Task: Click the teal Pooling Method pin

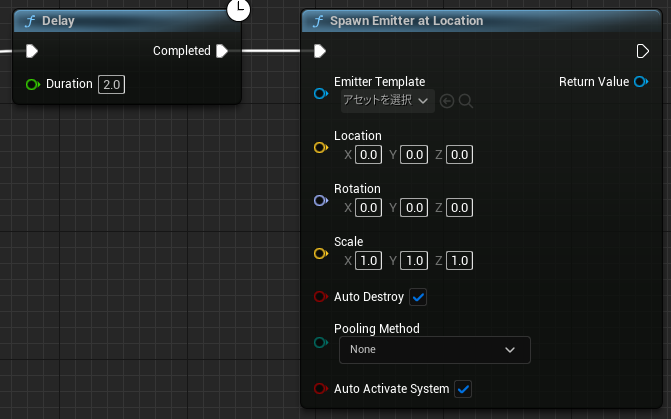Action: click(321, 342)
